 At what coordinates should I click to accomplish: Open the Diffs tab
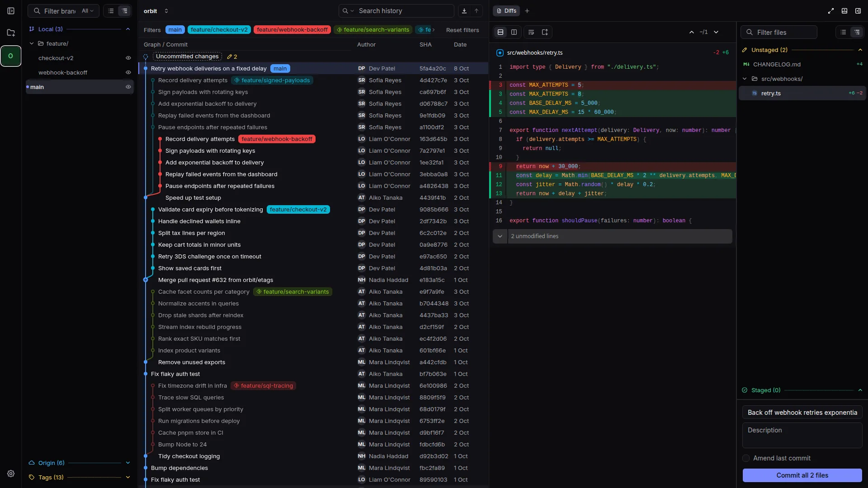[x=506, y=11]
